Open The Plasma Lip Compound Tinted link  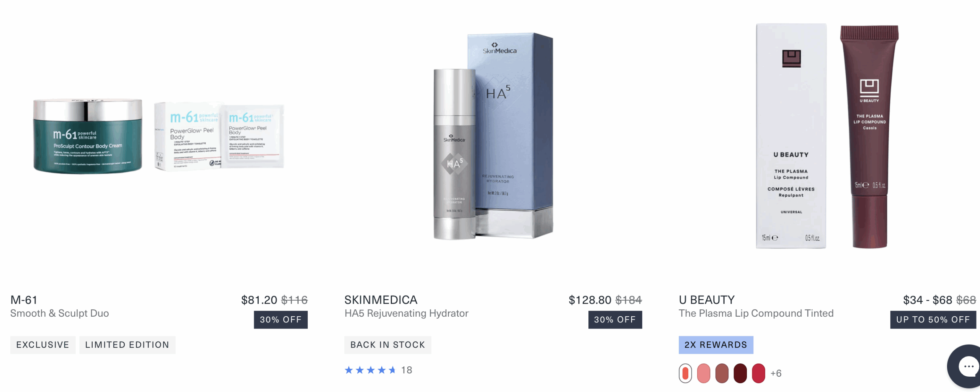coord(756,313)
